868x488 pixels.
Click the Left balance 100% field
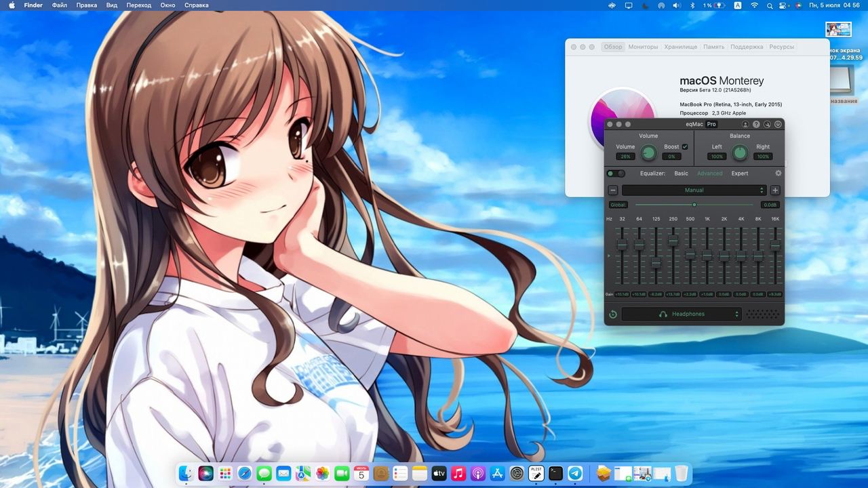coord(717,157)
